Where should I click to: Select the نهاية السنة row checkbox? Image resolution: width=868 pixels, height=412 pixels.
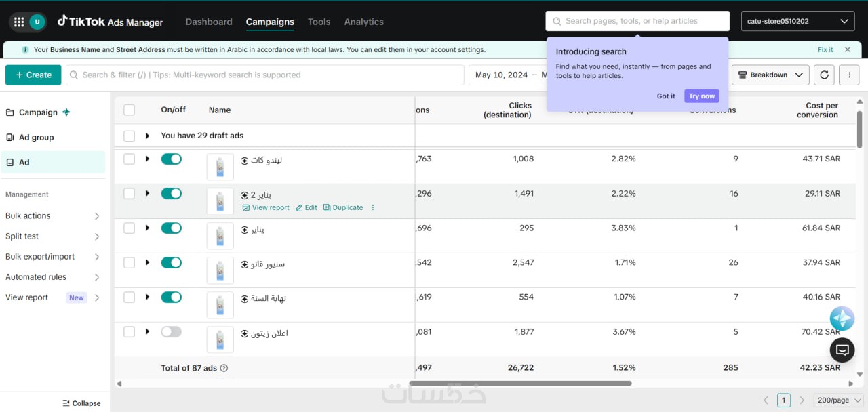(x=130, y=297)
